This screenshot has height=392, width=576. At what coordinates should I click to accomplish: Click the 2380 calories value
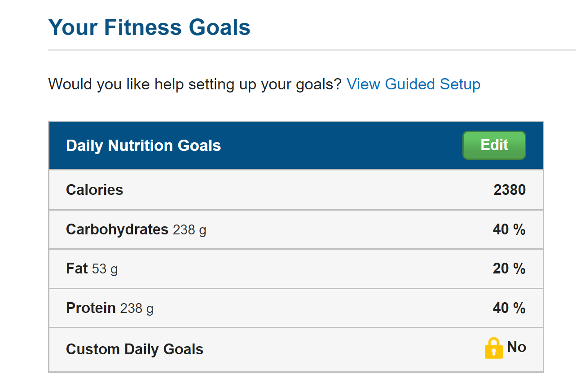(510, 190)
